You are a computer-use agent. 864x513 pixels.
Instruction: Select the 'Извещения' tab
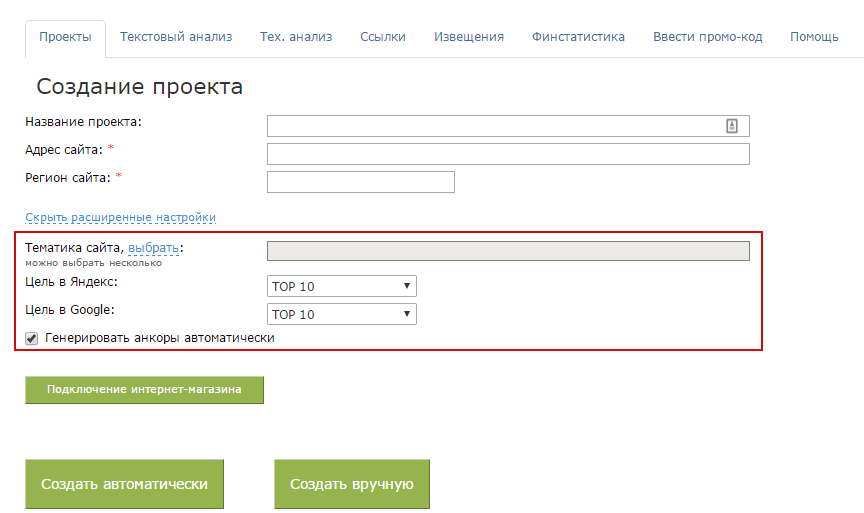(x=468, y=37)
